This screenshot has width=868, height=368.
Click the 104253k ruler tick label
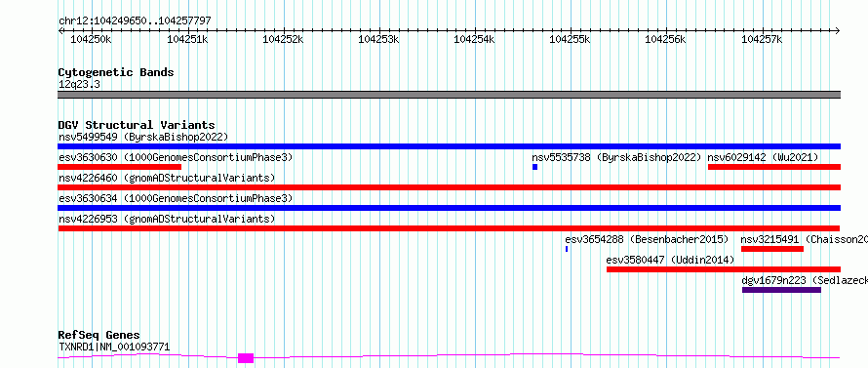pos(379,39)
